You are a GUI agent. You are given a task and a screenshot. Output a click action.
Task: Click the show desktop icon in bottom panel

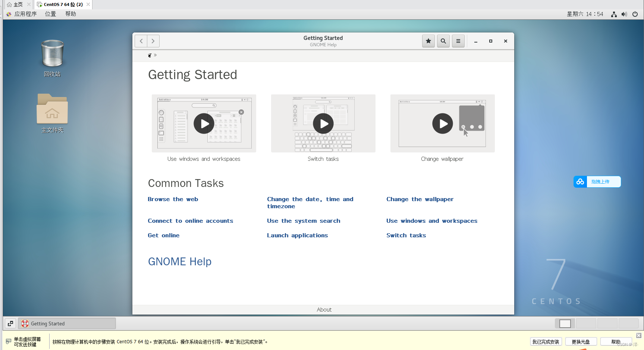[x=10, y=324]
